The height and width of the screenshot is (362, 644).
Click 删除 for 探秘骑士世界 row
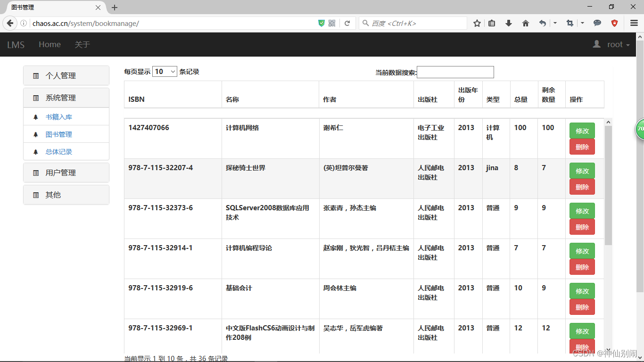click(x=582, y=187)
